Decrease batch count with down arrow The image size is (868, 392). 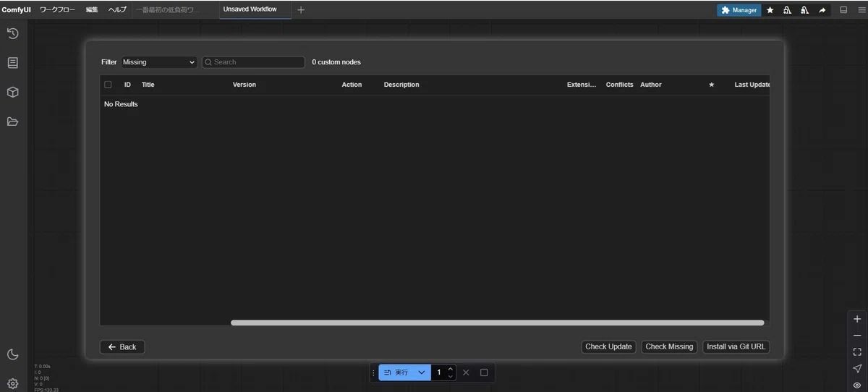point(451,376)
